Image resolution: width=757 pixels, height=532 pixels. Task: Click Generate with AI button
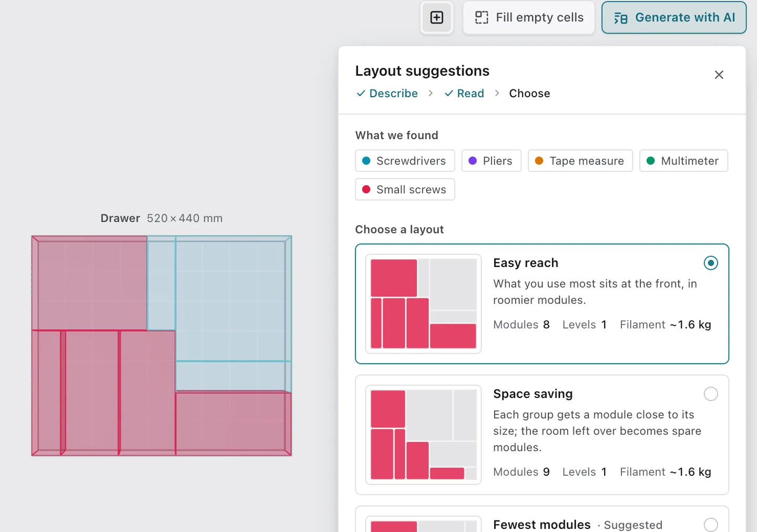coord(674,17)
